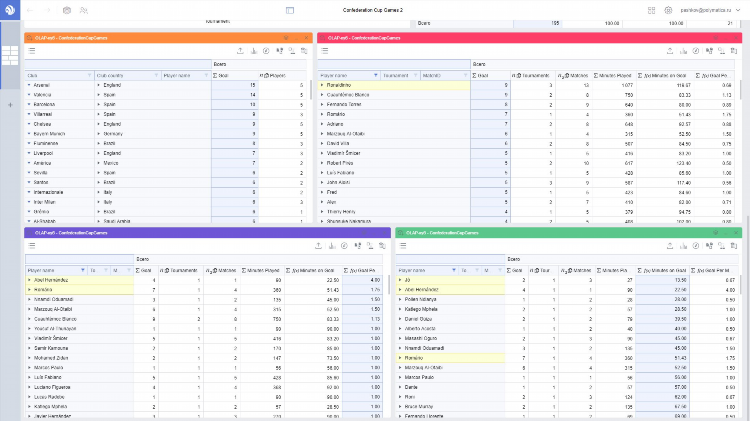Click the clock icon in orange panel
The height and width of the screenshot is (421, 750).
coord(266,51)
